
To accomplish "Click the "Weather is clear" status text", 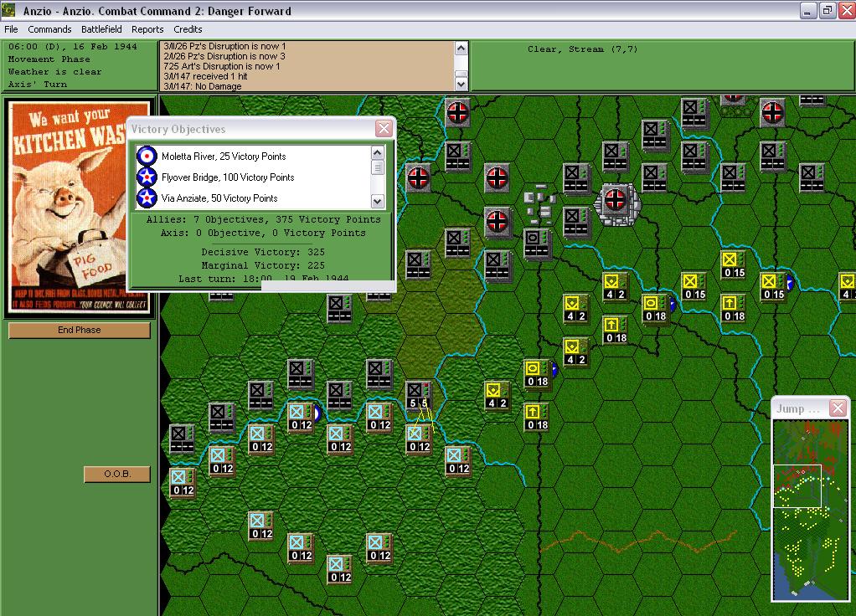I will pos(54,72).
